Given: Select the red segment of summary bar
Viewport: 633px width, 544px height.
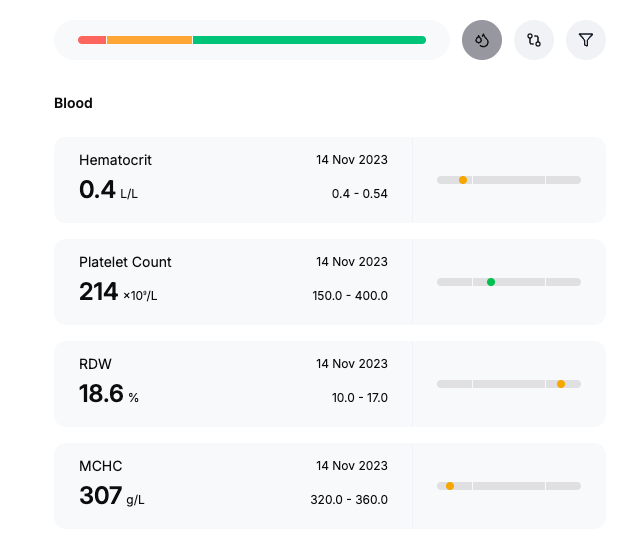Looking at the screenshot, I should click(x=92, y=40).
